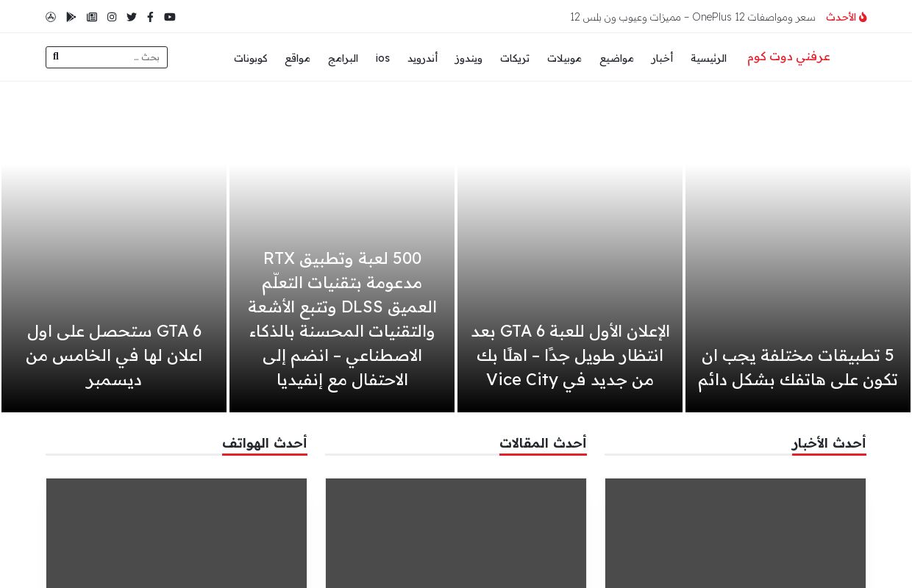Click the search submit icon in search box

point(56,57)
